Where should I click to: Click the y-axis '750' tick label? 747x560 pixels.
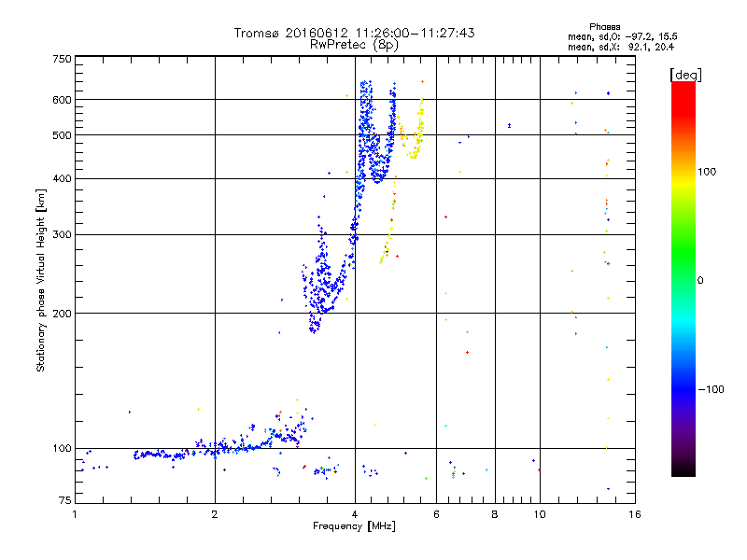(x=62, y=59)
